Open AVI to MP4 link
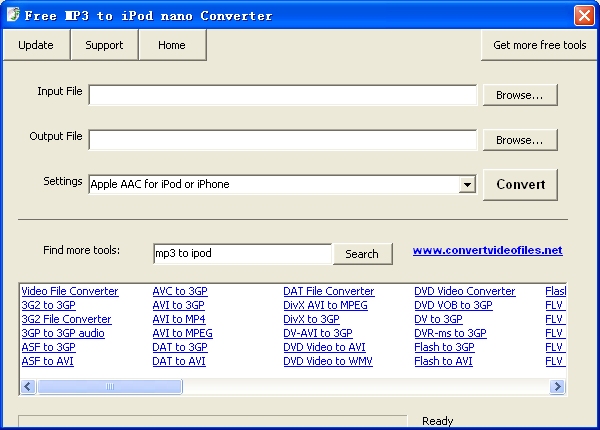 coord(179,319)
